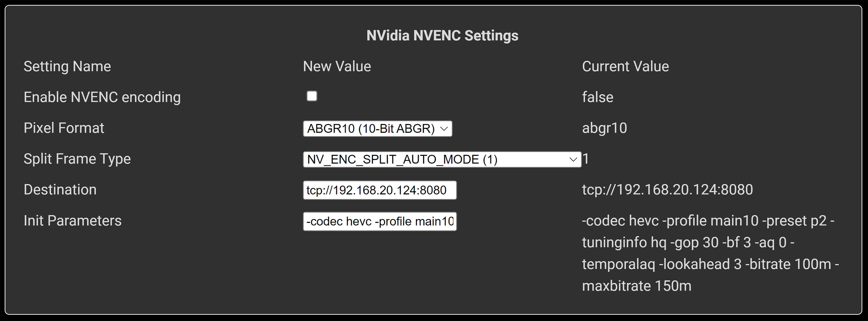Click the current destination tcp address text
868x321 pixels.
667,190
